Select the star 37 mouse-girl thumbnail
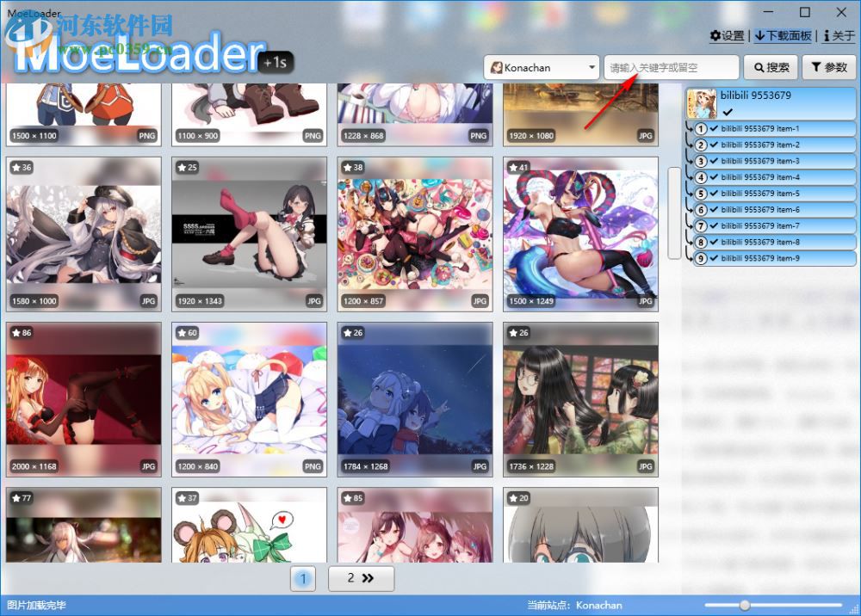Image resolution: width=861 pixels, height=616 pixels. [x=250, y=525]
